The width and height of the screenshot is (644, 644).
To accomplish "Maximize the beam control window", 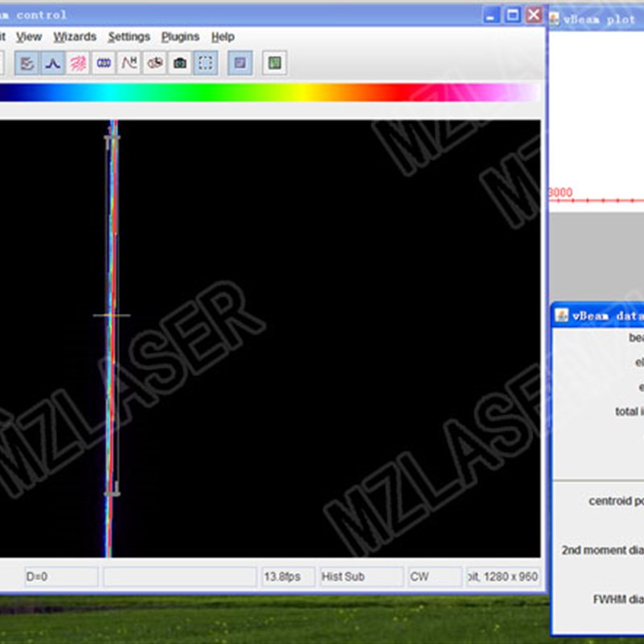I will (513, 15).
